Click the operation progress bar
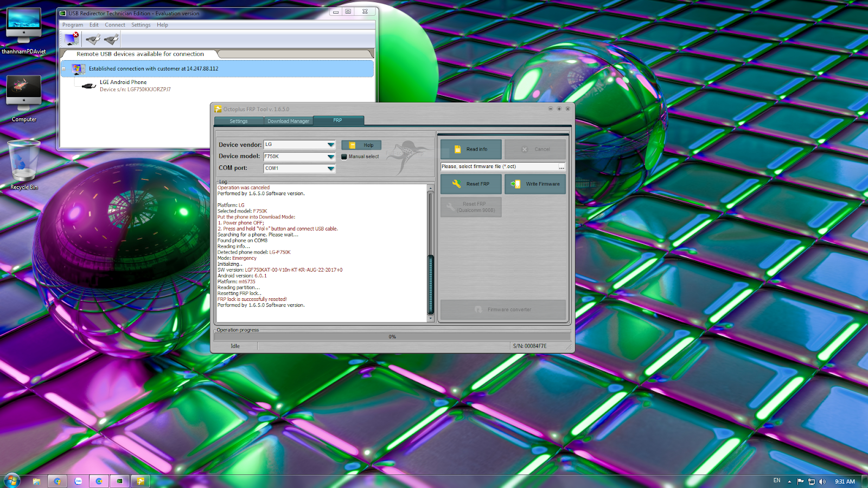The width and height of the screenshot is (868, 488). click(392, 337)
